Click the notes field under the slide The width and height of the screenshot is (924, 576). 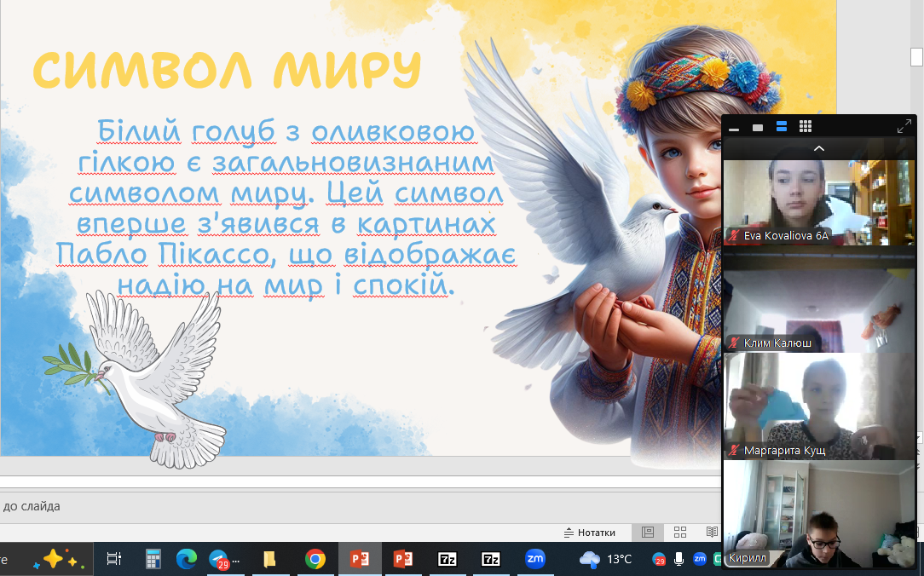click(341, 506)
